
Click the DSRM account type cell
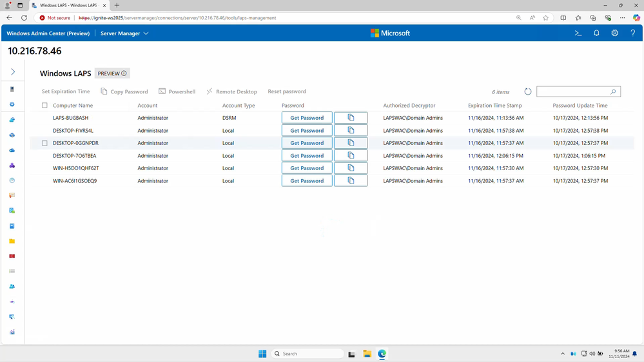(x=229, y=118)
